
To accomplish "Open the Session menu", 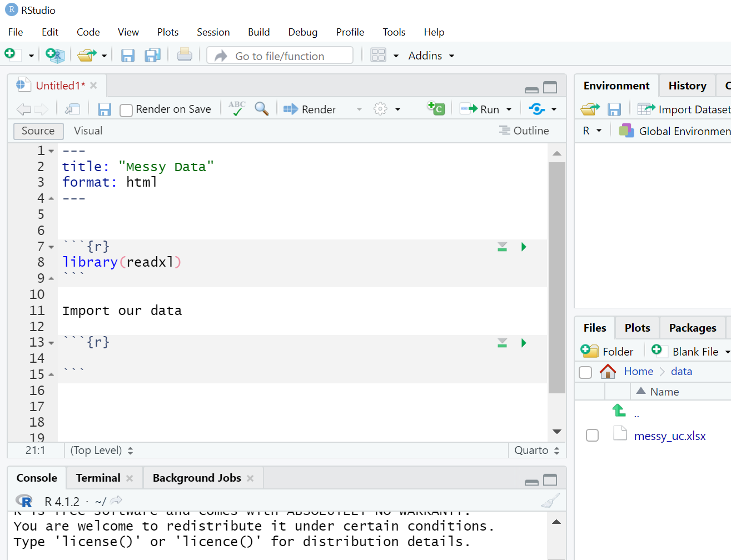I will tap(213, 32).
